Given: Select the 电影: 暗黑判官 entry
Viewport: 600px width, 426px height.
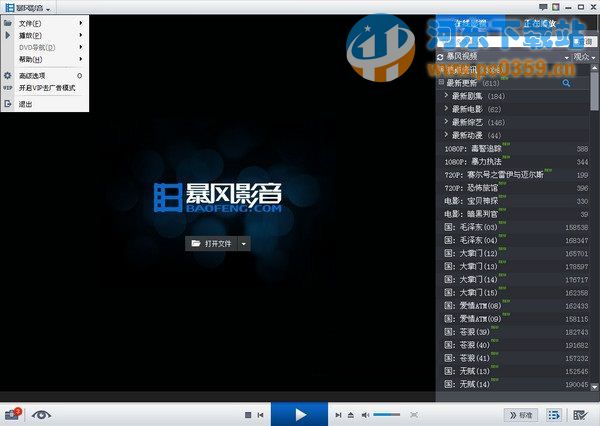Looking at the screenshot, I should 513,214.
